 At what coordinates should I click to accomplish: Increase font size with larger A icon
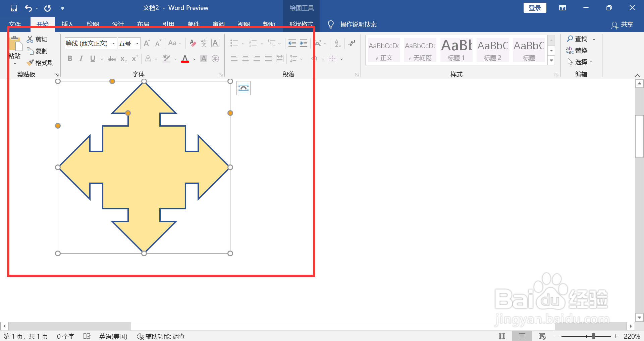tap(147, 43)
